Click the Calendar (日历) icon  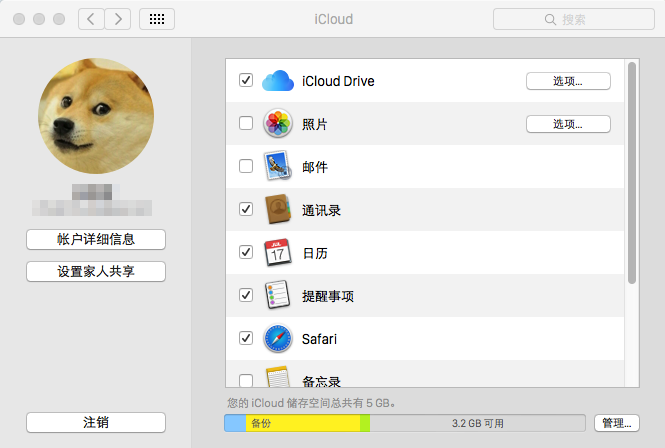click(x=277, y=253)
